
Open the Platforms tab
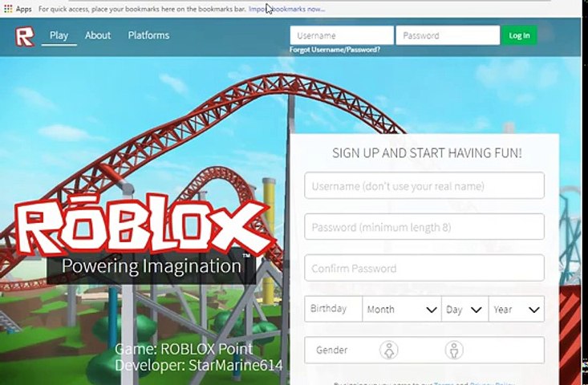pyautogui.click(x=148, y=35)
